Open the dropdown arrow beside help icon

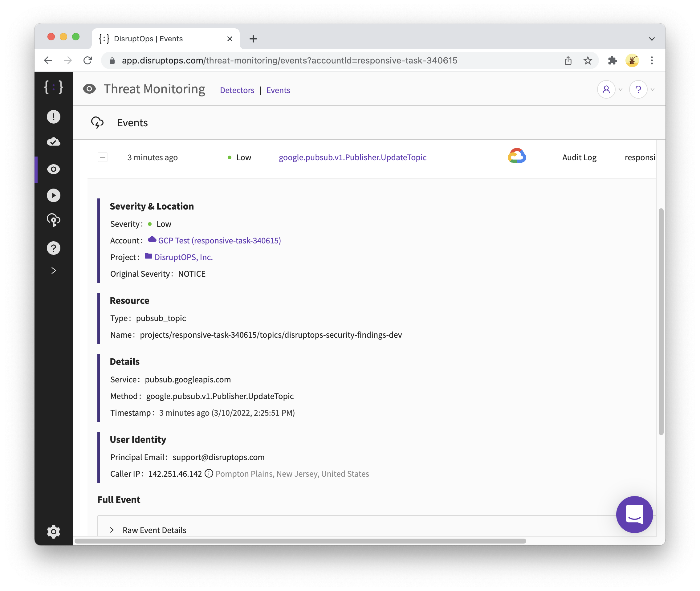(653, 89)
